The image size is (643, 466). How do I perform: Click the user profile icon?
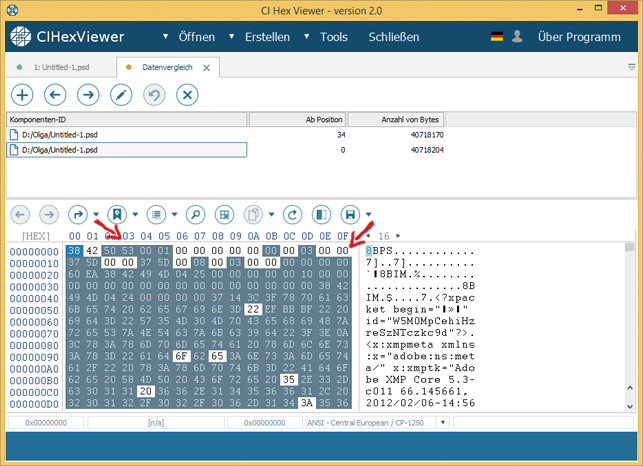[517, 37]
